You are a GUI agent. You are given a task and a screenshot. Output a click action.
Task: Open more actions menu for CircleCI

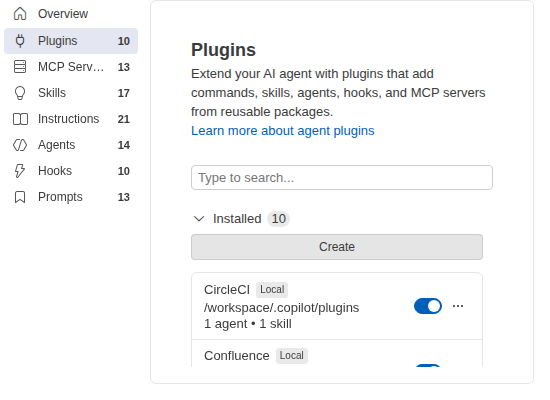[x=458, y=306]
